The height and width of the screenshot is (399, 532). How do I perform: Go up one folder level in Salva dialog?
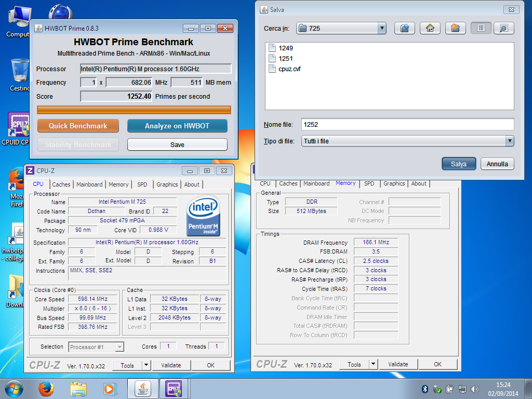pos(404,28)
